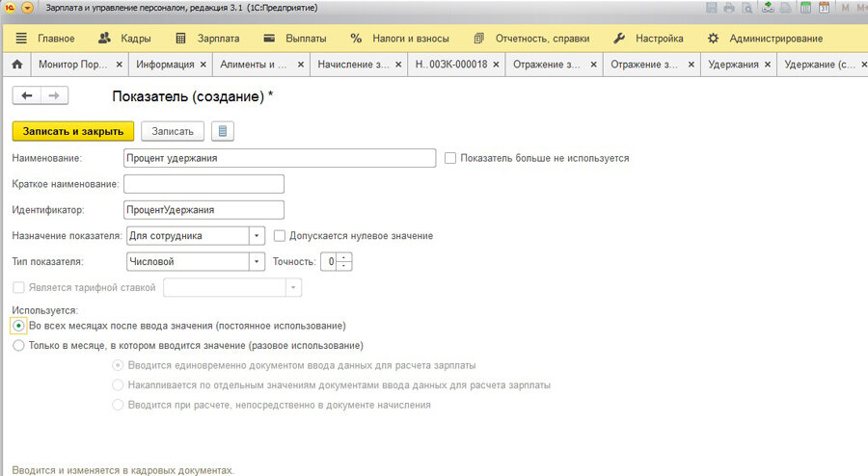This screenshot has width=868, height=476.
Task: Open the Тип показателя dropdown arrow
Action: click(257, 261)
